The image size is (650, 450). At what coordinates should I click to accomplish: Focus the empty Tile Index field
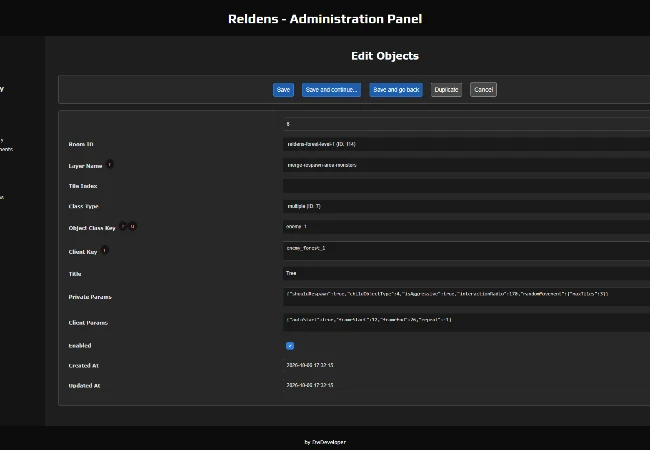click(466, 186)
